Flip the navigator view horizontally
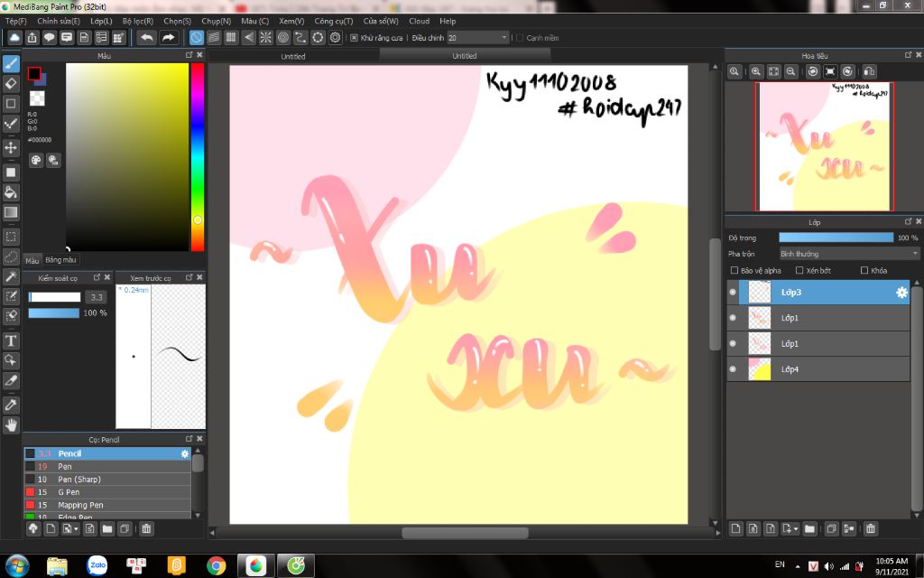Screen dimensions: 924x578 pos(869,71)
